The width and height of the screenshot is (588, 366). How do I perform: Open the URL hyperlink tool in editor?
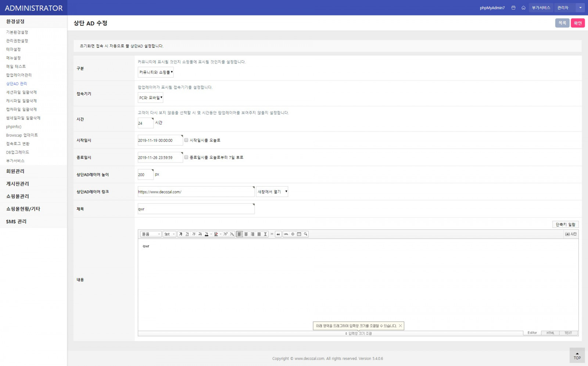tap(286, 234)
